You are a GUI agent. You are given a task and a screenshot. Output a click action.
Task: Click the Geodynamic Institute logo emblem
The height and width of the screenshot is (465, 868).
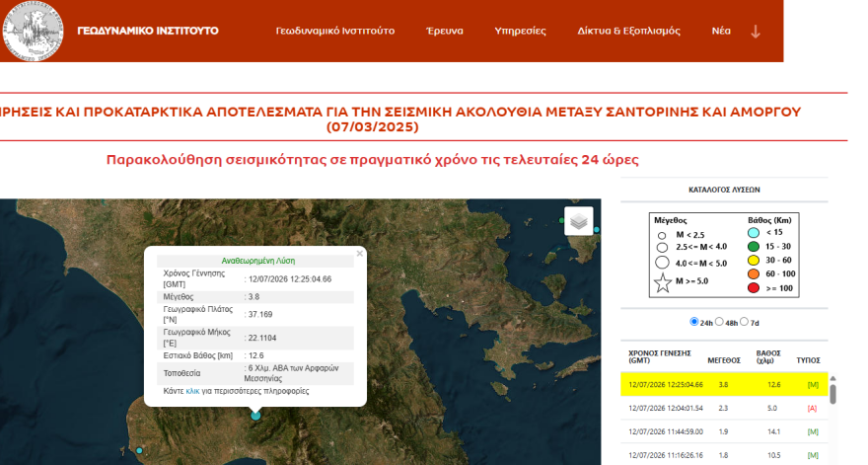33,31
